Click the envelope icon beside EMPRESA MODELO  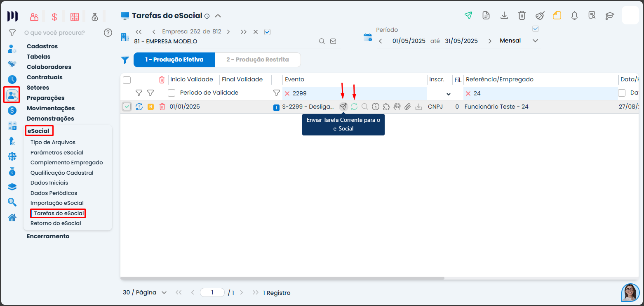click(333, 41)
